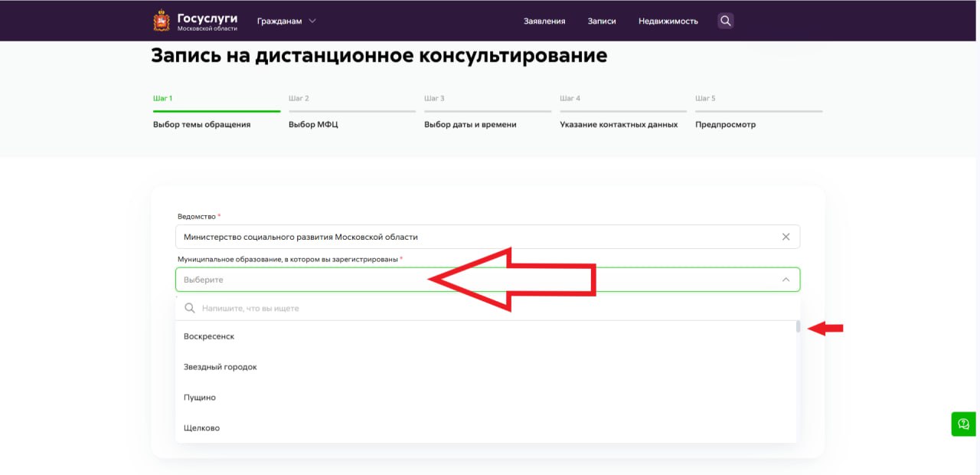Viewport: 980px width, 475px height.
Task: Pick Пущино in the dropdown list
Action: (200, 398)
